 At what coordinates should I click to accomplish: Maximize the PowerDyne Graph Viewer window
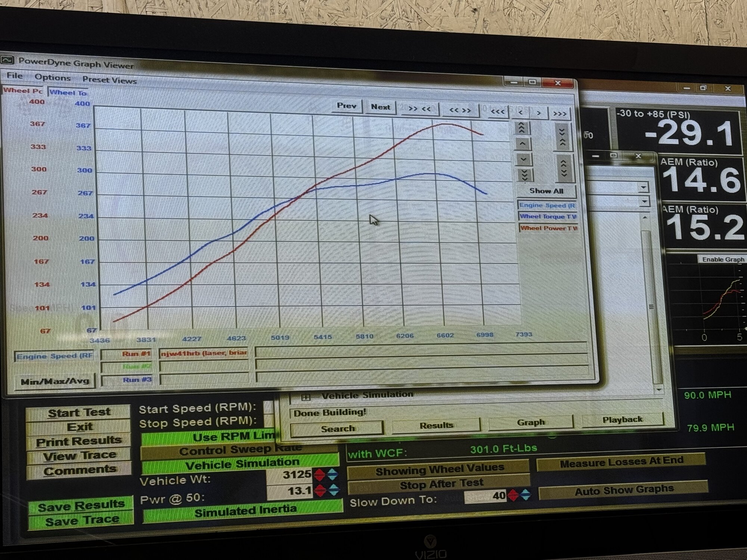[x=533, y=82]
